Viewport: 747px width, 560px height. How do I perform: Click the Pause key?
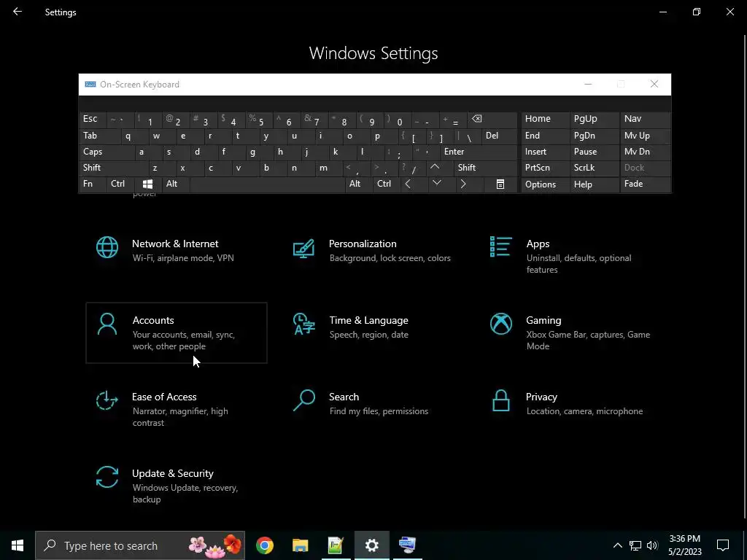click(x=594, y=152)
